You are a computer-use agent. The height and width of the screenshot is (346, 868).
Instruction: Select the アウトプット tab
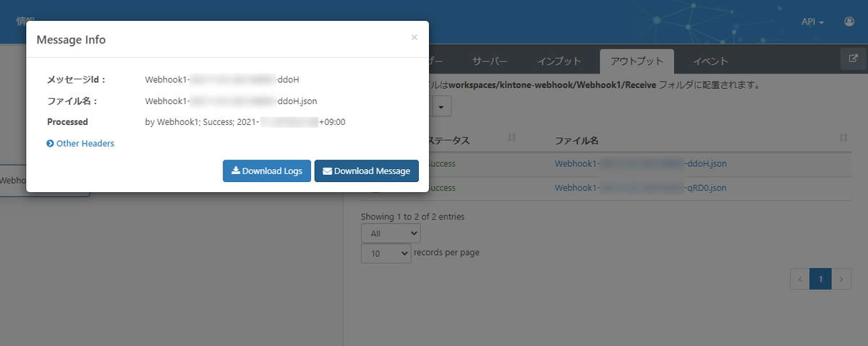(x=637, y=61)
